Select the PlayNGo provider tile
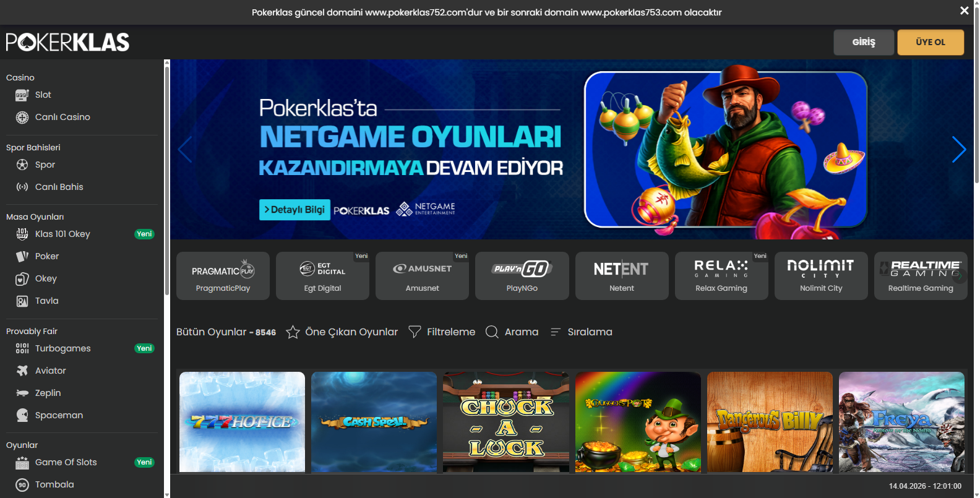The width and height of the screenshot is (980, 498). coord(522,276)
